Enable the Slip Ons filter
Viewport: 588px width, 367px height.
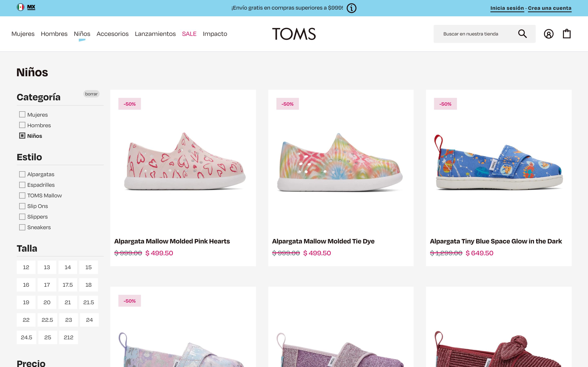click(22, 206)
